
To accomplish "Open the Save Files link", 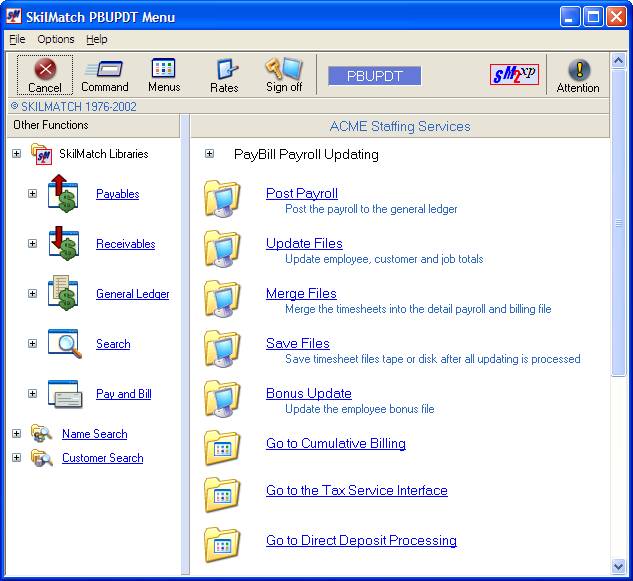I will coord(298,344).
